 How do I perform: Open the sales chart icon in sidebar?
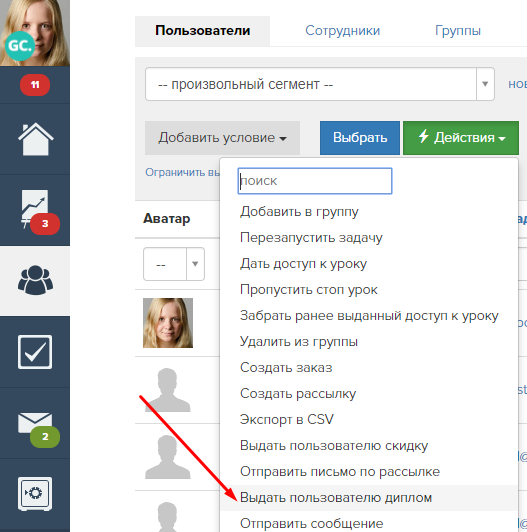click(35, 210)
